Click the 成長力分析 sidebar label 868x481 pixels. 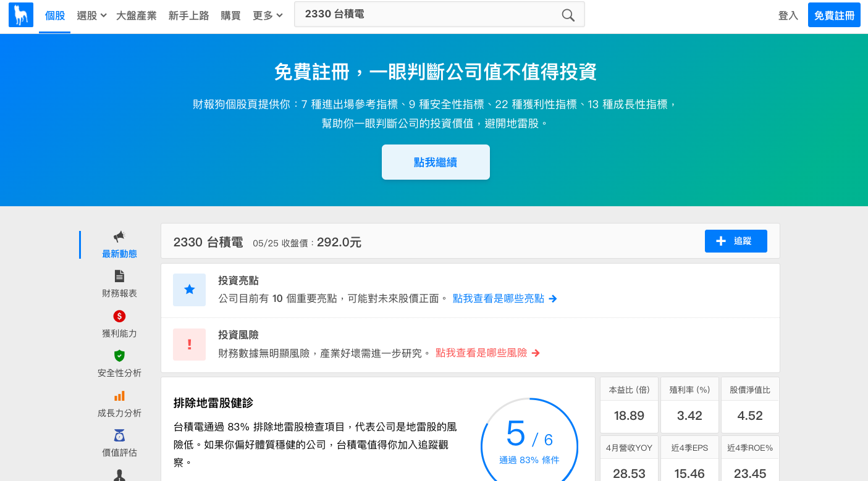pyautogui.click(x=119, y=413)
